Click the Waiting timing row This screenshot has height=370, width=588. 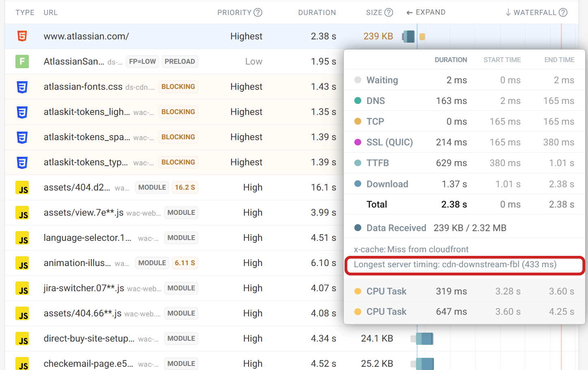[464, 80]
